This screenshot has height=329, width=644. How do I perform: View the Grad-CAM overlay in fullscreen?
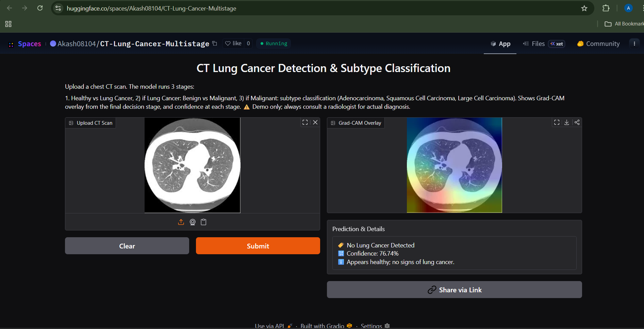pyautogui.click(x=556, y=122)
